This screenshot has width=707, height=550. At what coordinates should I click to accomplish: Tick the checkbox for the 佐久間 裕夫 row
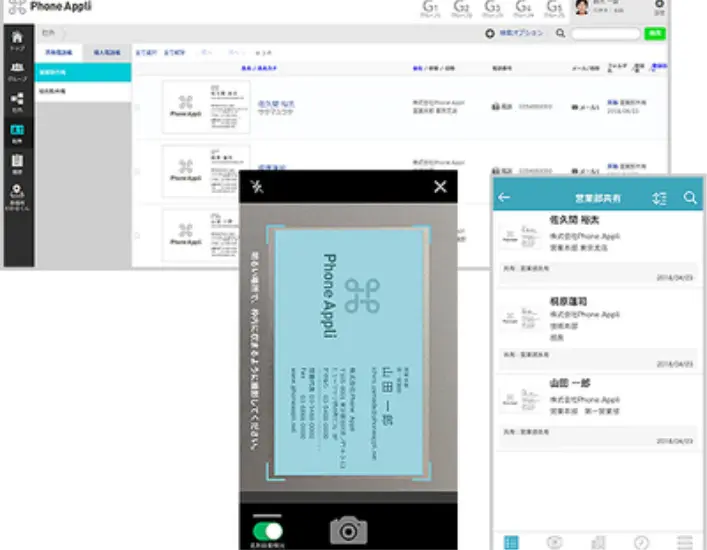coord(138,107)
